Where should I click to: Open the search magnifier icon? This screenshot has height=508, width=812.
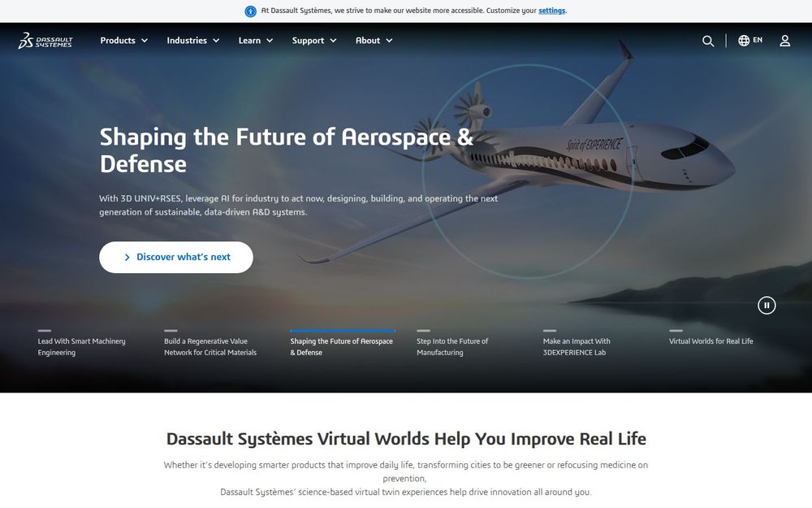coord(707,40)
